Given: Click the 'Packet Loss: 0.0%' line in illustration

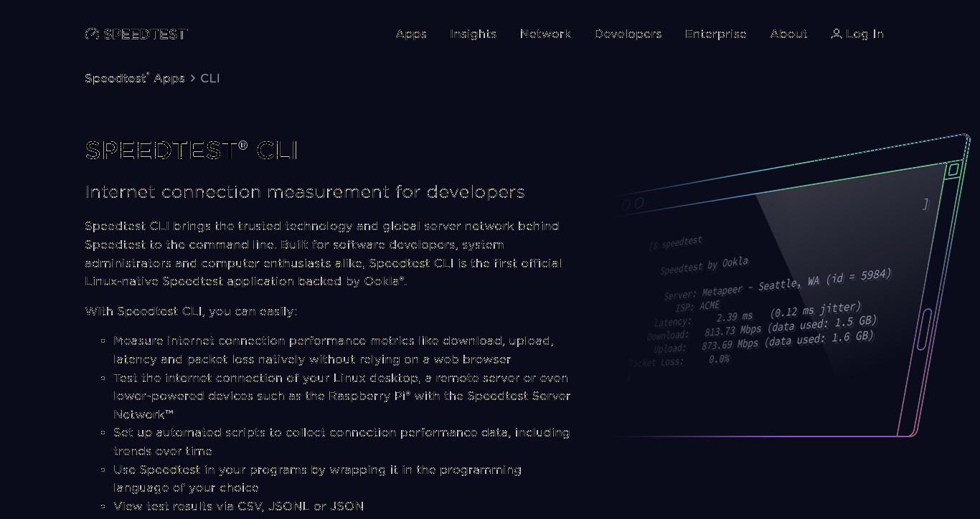Looking at the screenshot, I should tap(679, 361).
